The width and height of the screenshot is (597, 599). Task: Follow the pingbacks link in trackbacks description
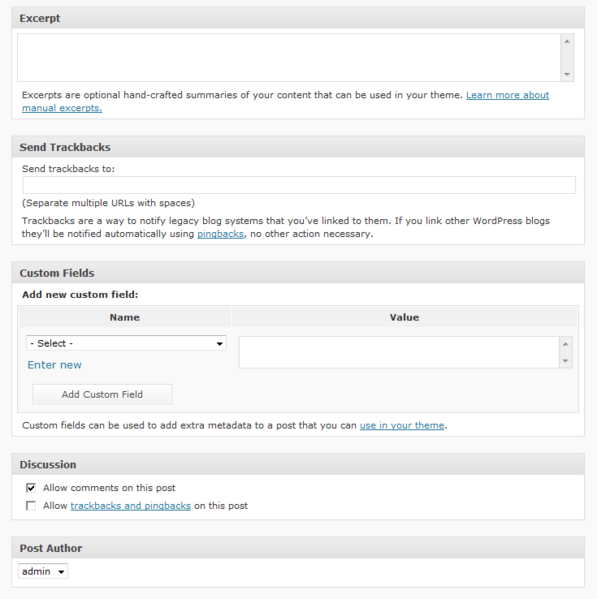tap(220, 234)
